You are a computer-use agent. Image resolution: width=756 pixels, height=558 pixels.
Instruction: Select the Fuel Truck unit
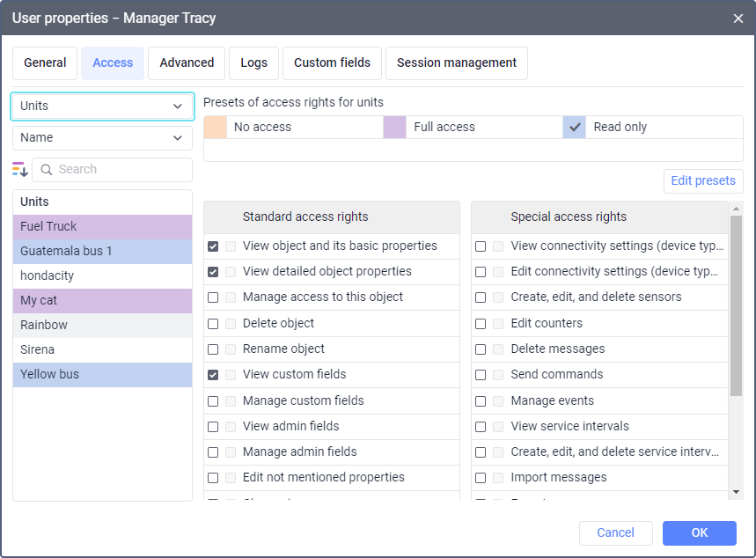pyautogui.click(x=102, y=226)
